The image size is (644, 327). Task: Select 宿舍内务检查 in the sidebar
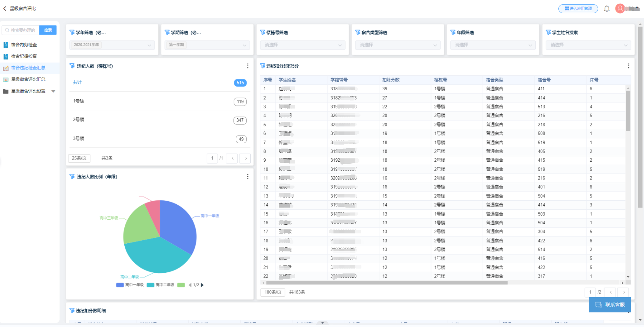point(24,45)
